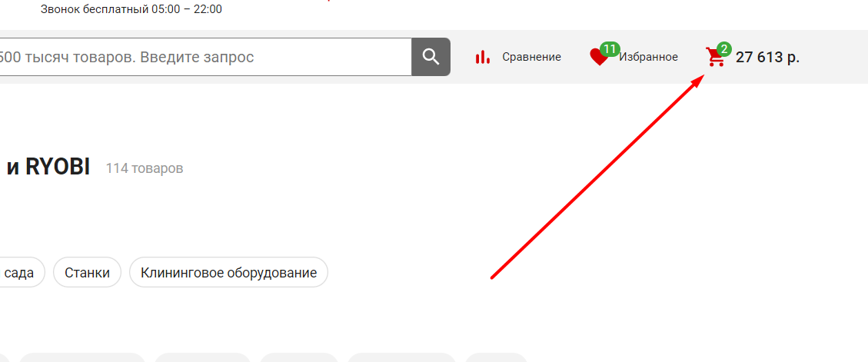This screenshot has width=868, height=362.
Task: Open the Избранное link
Action: (x=648, y=57)
